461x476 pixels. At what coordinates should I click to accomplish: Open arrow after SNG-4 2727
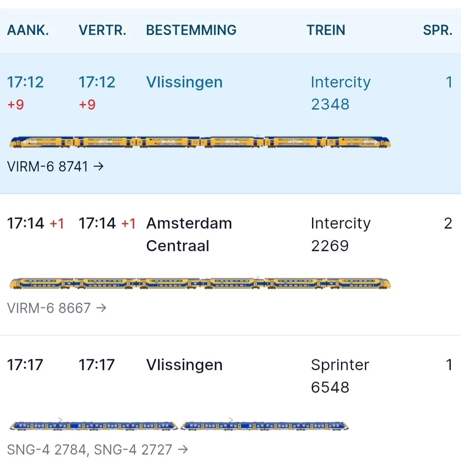[x=183, y=449]
